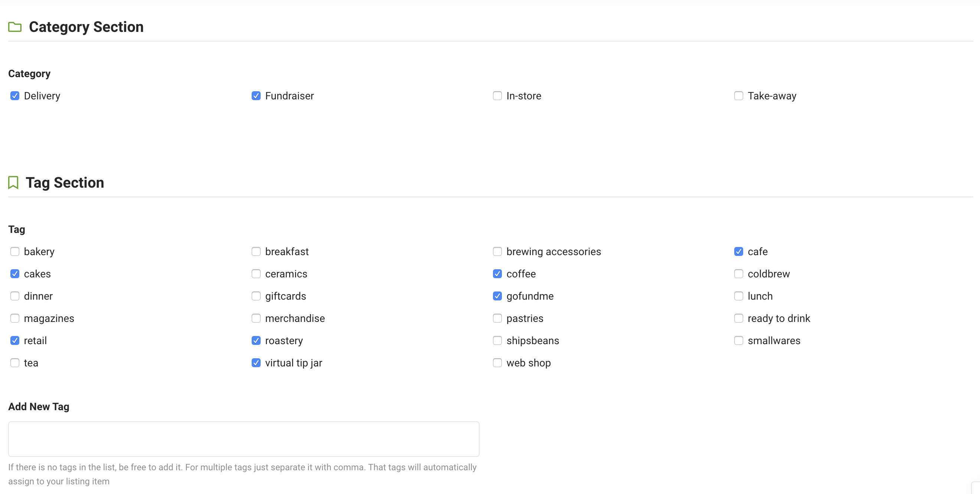
Task: Untick the cafe tag checkbox
Action: pos(738,251)
